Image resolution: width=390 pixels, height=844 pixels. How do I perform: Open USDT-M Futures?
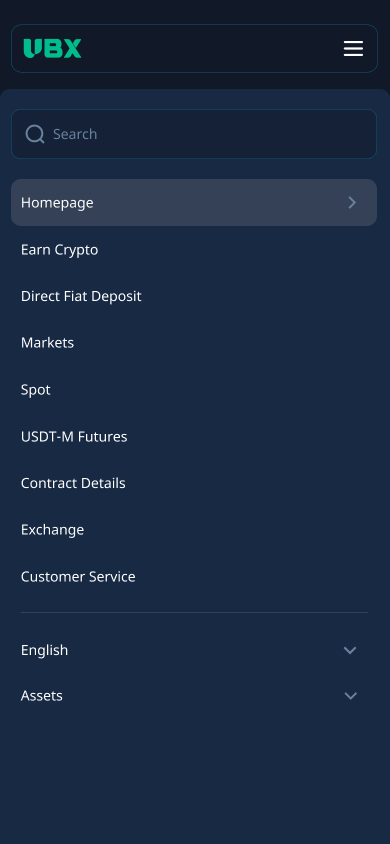tap(194, 437)
